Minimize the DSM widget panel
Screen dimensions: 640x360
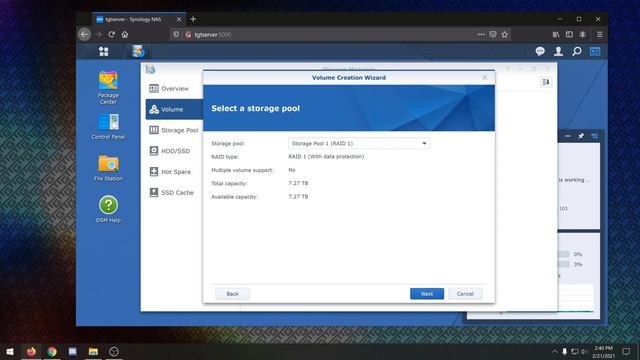coord(568,136)
